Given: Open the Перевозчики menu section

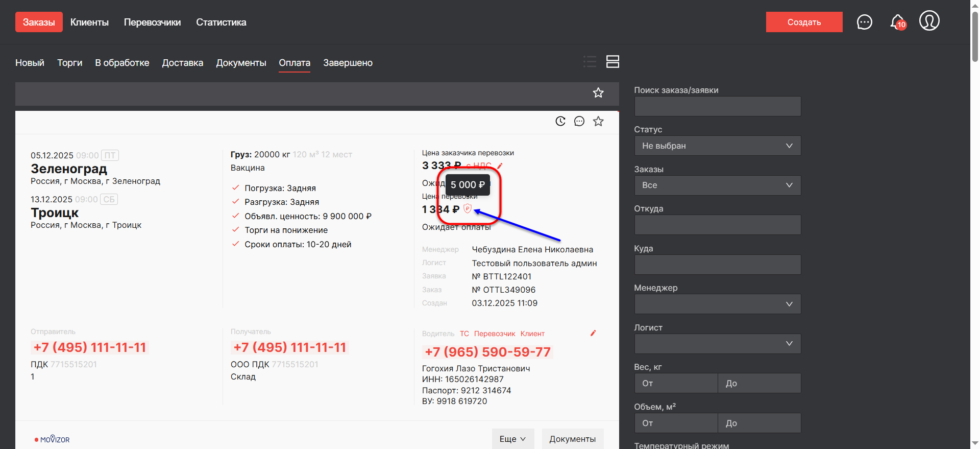Looking at the screenshot, I should pos(152,22).
